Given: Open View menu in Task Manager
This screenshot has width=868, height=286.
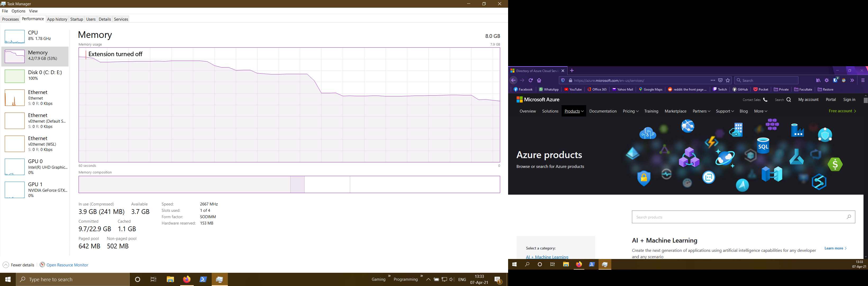Looking at the screenshot, I should pos(33,11).
